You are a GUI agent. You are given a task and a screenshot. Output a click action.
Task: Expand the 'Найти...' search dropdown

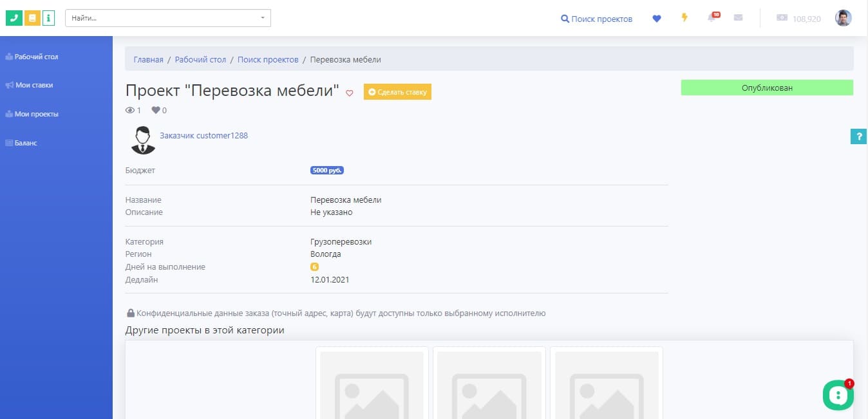(x=168, y=18)
